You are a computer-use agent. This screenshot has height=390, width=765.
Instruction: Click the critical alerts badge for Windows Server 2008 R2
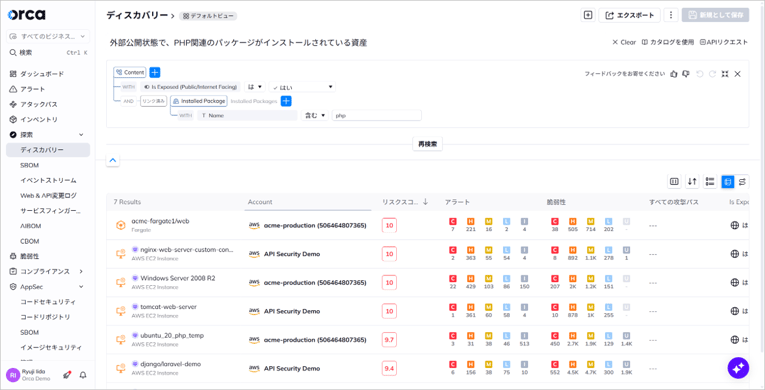(x=452, y=278)
